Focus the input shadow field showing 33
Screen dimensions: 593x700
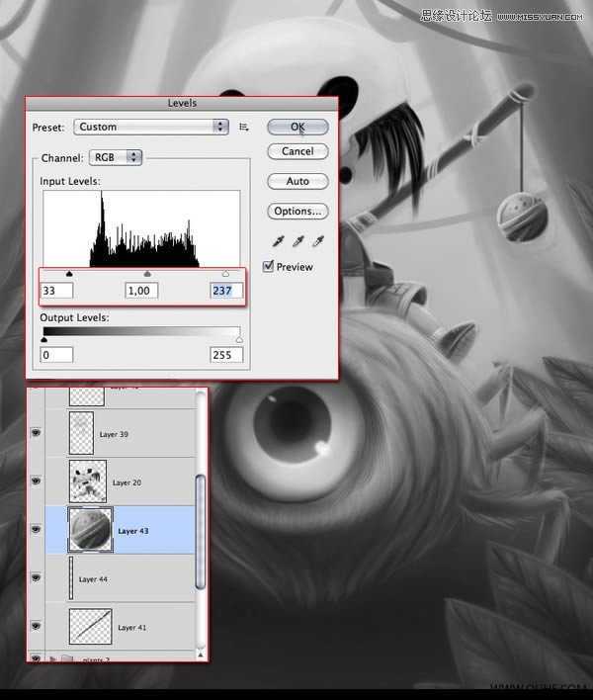[x=56, y=291]
